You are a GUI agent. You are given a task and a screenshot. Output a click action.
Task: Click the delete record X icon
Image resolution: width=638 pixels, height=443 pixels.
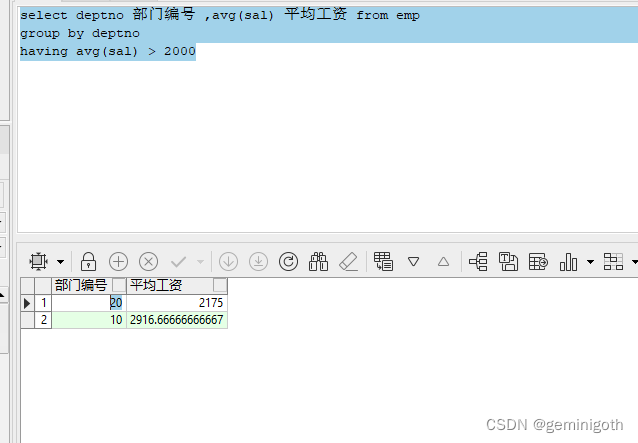coord(149,261)
